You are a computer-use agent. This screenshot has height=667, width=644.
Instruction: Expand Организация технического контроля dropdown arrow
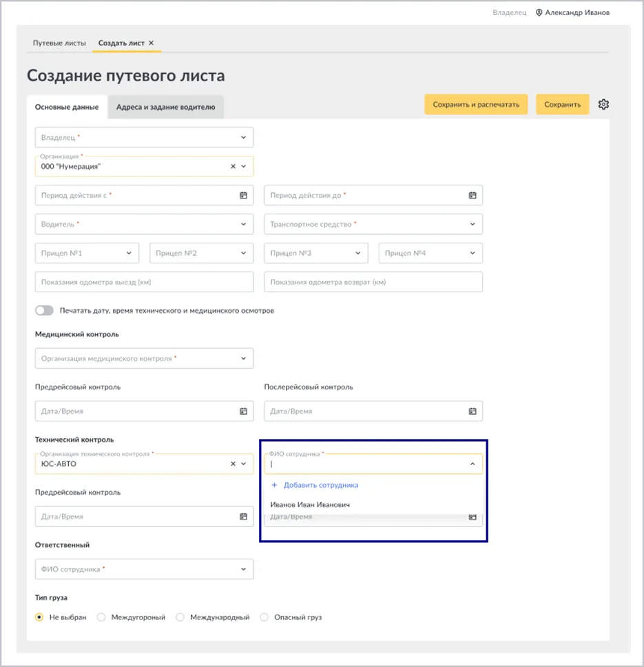pyautogui.click(x=244, y=464)
